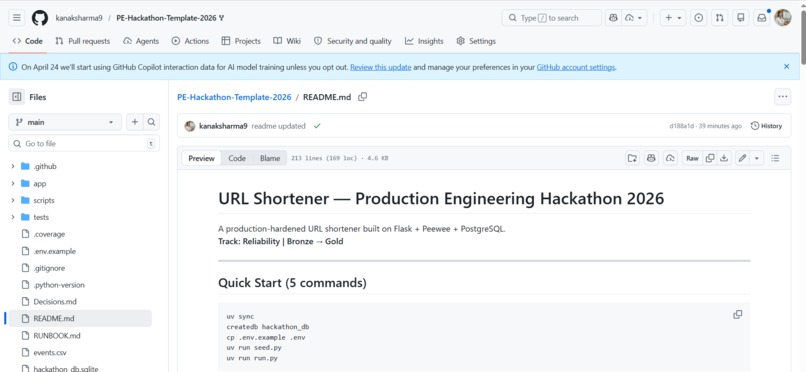
Task: Copy raw file contents icon
Action: click(710, 158)
